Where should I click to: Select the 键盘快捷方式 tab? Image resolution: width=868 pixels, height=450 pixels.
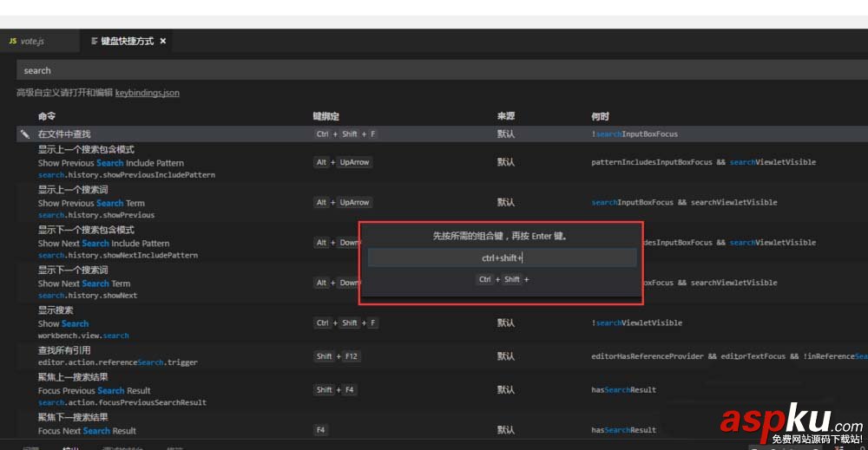coord(128,41)
